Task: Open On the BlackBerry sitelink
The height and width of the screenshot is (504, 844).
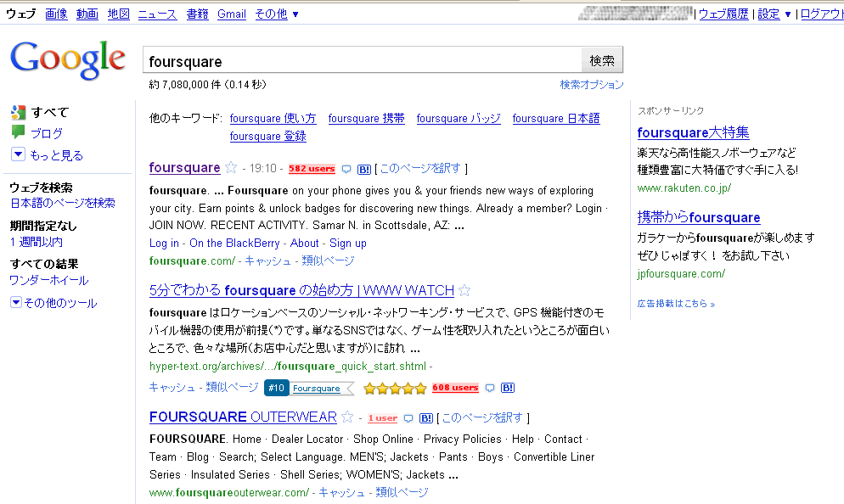Action: tap(234, 244)
